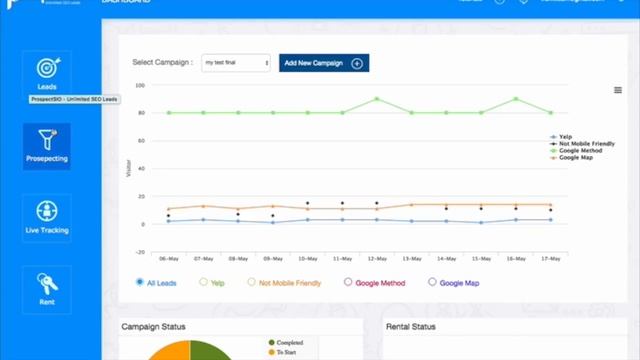The image size is (640, 360).
Task: Open the chart hamburger context menu
Action: click(618, 90)
